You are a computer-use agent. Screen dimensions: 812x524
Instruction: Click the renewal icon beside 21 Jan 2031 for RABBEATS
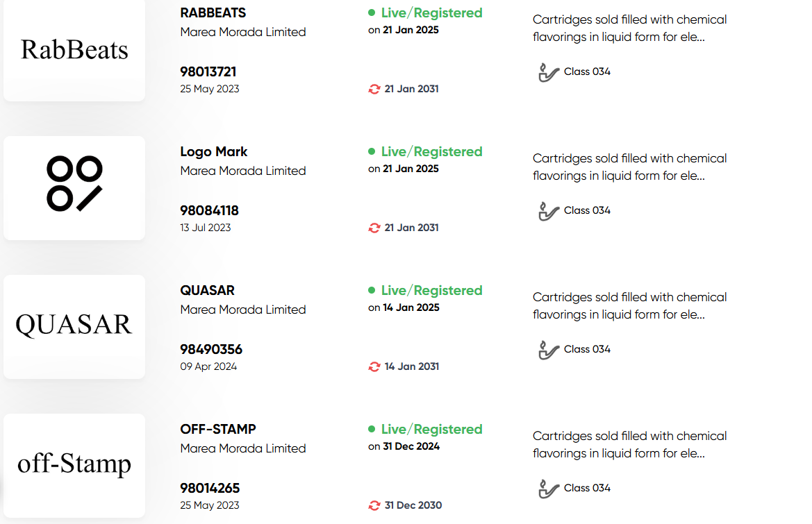click(x=374, y=89)
